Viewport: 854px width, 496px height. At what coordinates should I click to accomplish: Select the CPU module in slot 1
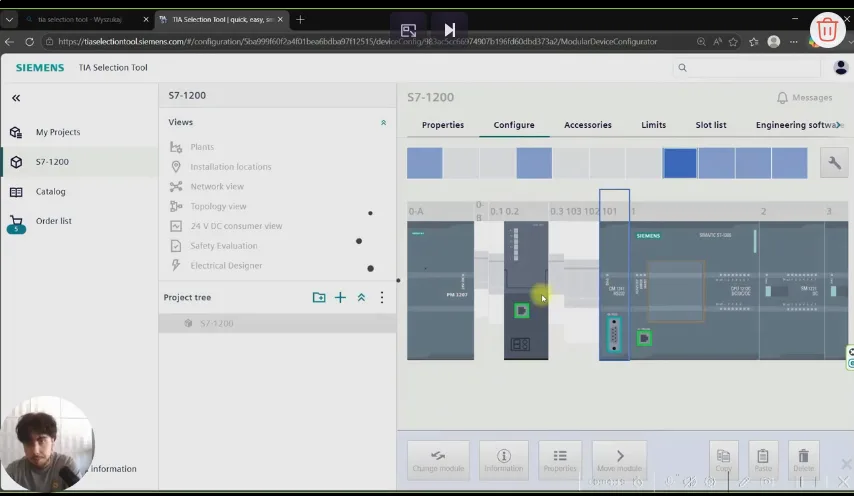tap(694, 290)
